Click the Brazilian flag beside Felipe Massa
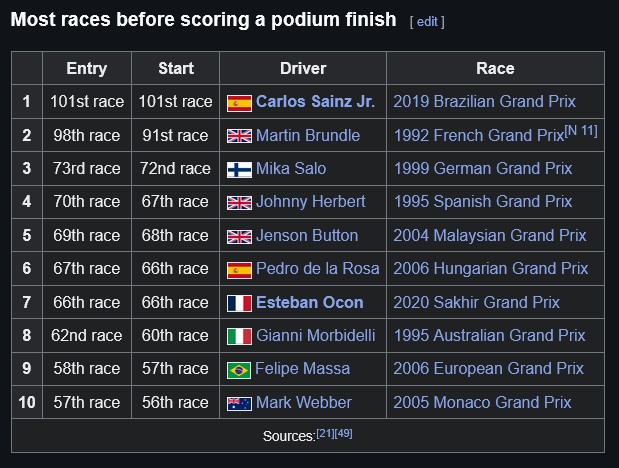 pyautogui.click(x=239, y=370)
